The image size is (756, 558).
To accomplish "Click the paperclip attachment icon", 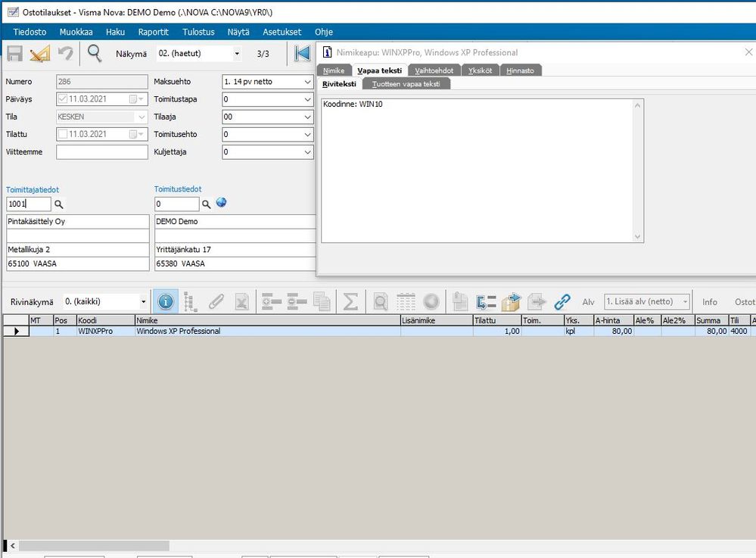I will 216,302.
